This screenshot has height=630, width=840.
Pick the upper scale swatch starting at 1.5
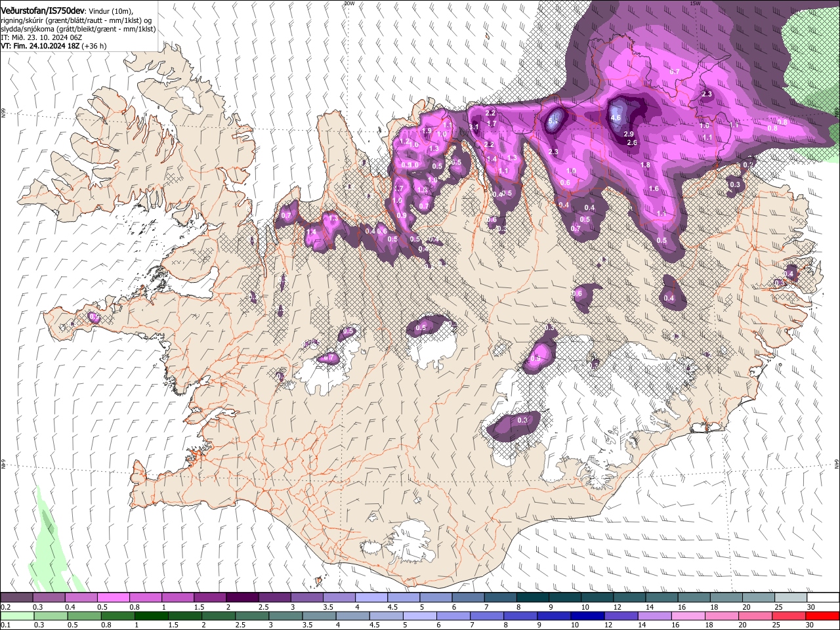coord(209,597)
